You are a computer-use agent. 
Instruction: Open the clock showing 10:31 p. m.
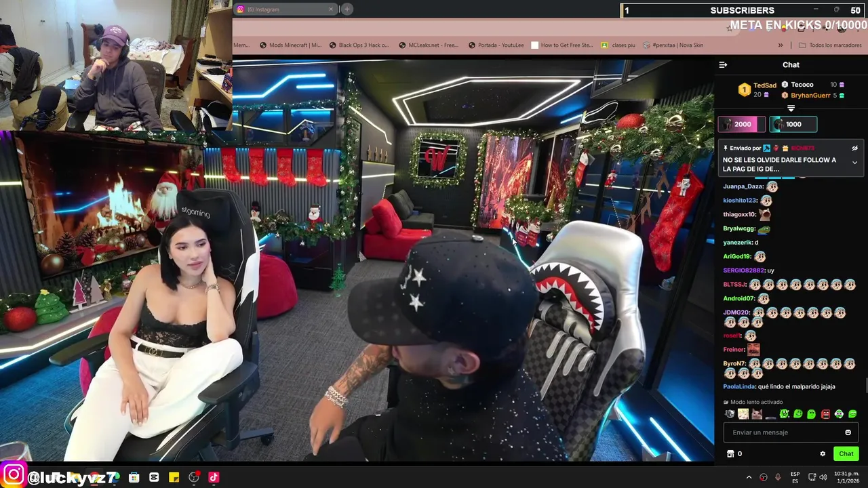(847, 477)
